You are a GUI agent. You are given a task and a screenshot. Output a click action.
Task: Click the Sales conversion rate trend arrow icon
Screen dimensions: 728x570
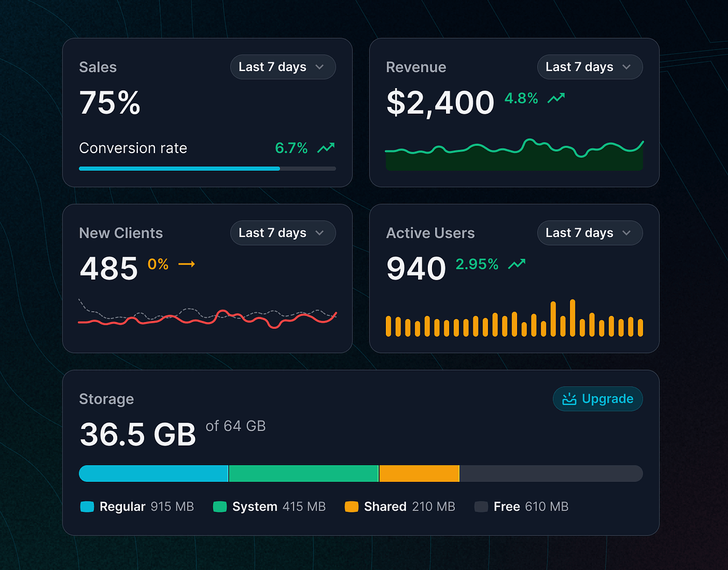[326, 148]
